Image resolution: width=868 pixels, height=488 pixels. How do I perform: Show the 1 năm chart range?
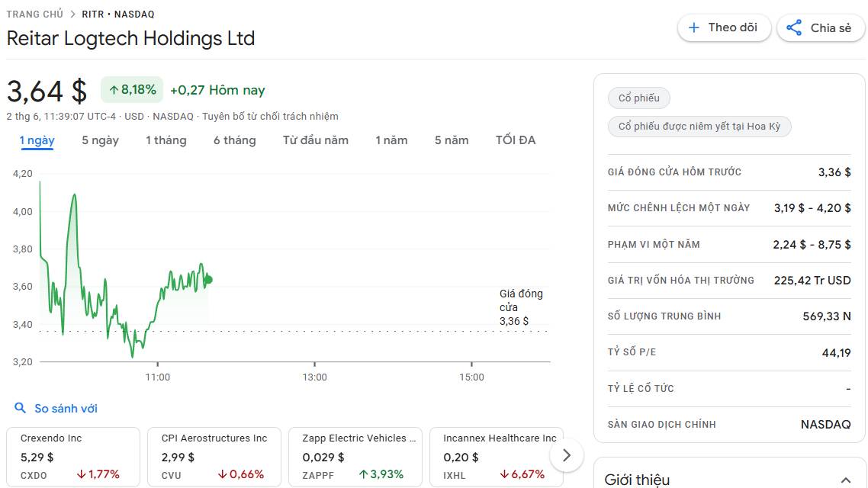click(x=391, y=140)
